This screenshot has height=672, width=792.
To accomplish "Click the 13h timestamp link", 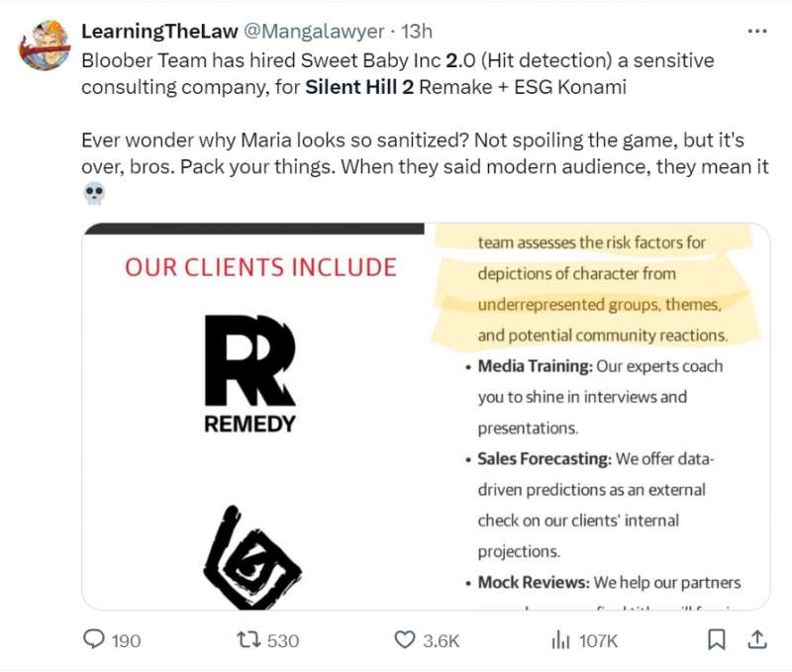I will 416,32.
